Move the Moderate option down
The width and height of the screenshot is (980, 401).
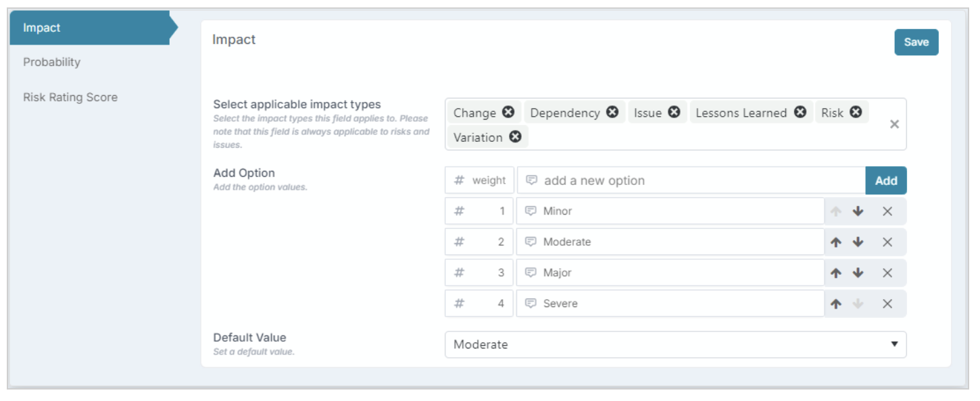pyautogui.click(x=858, y=242)
